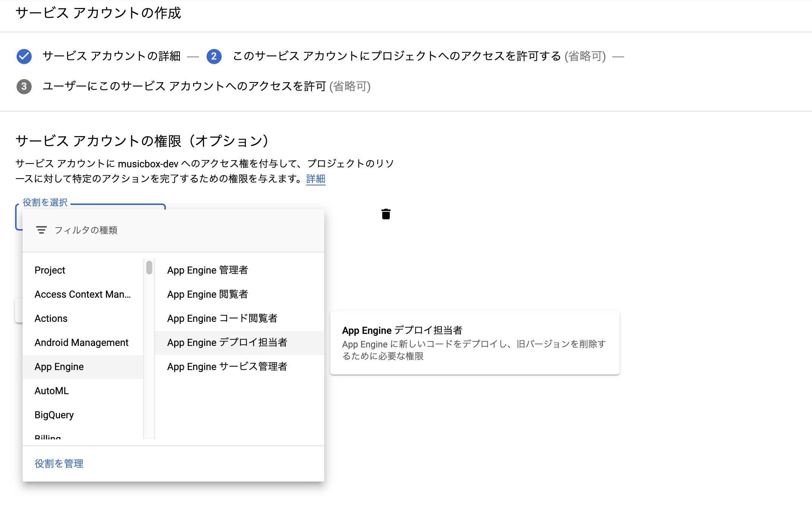Click the step 3 circle icon
This screenshot has height=517, width=812.
click(24, 87)
